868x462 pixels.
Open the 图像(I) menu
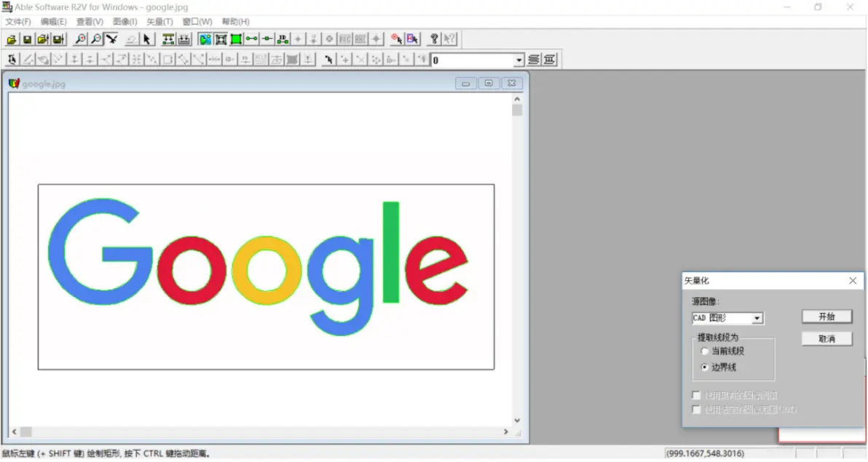pos(125,22)
